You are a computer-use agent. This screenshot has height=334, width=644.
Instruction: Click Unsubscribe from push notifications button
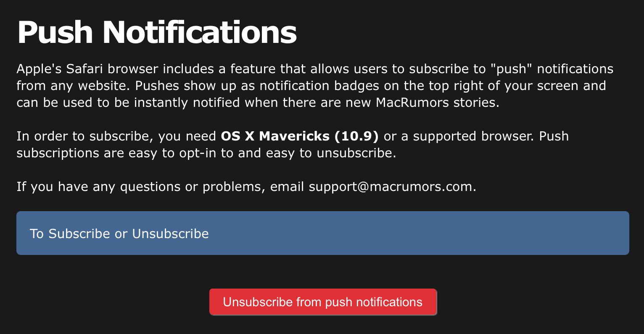coord(323,302)
